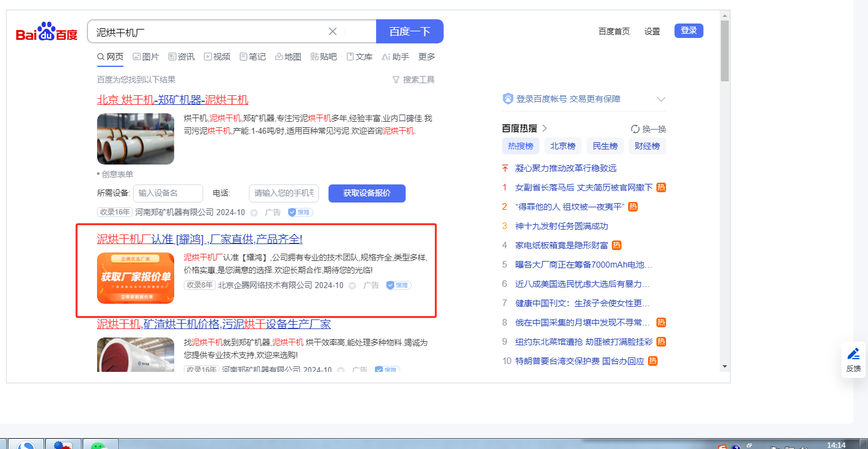Click the 换一换 refresh icon
Viewport: 868px width, 449px height.
pyautogui.click(x=635, y=129)
